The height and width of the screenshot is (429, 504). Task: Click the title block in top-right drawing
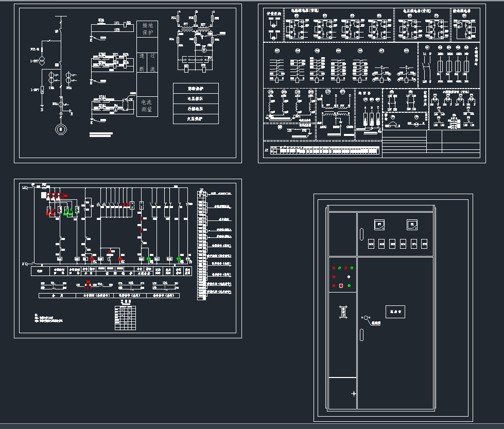(x=431, y=143)
